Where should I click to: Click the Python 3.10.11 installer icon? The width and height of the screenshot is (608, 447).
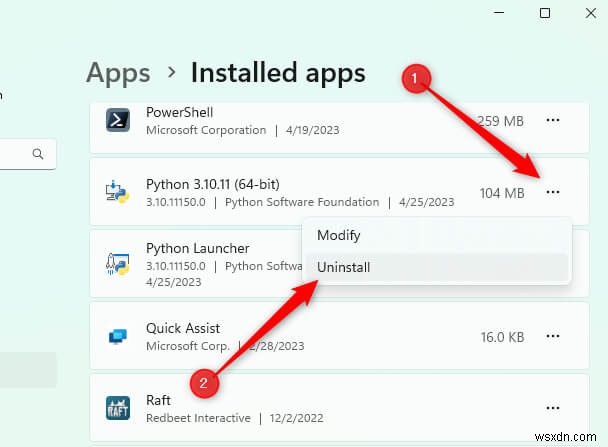(117, 192)
